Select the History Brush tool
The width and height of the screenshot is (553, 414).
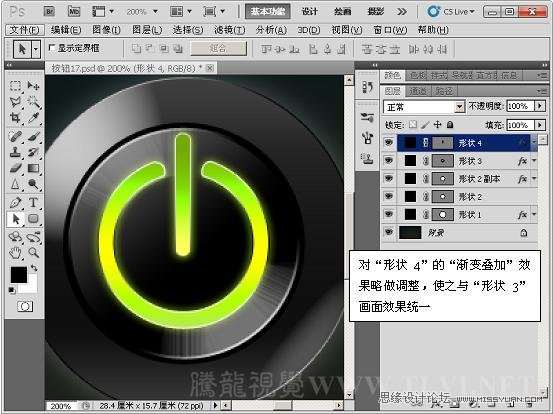pos(34,152)
